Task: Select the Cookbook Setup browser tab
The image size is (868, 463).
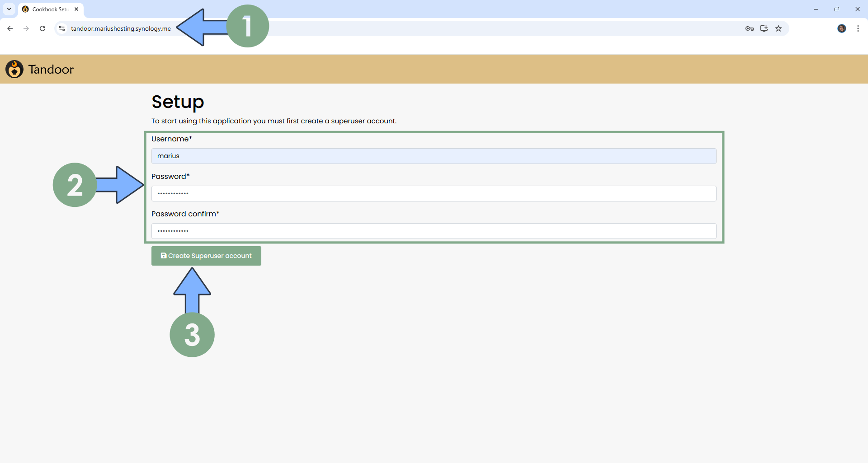Action: pyautogui.click(x=50, y=9)
